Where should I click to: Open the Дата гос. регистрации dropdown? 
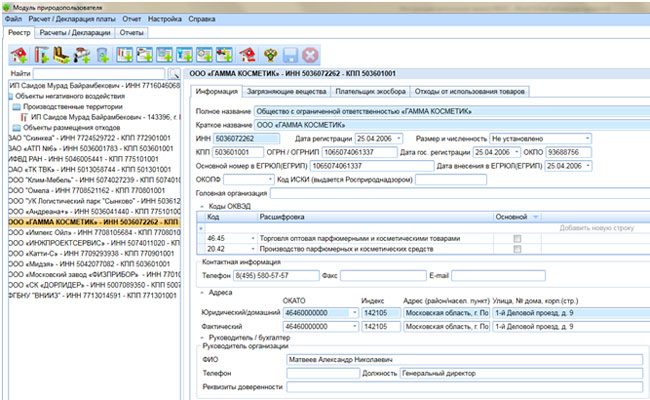[x=517, y=152]
